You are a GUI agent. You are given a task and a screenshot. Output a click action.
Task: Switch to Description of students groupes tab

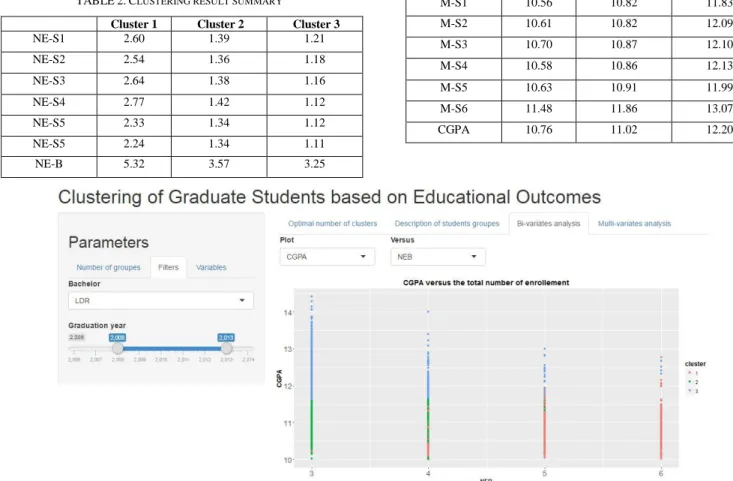447,223
